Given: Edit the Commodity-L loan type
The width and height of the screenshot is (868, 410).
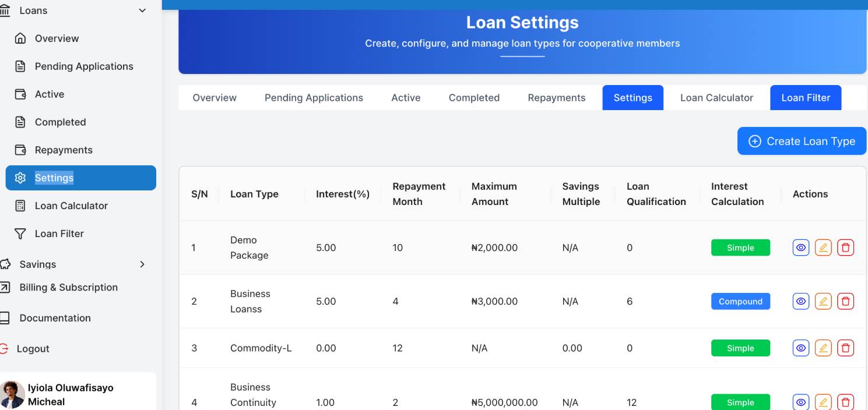Looking at the screenshot, I should pyautogui.click(x=823, y=348).
